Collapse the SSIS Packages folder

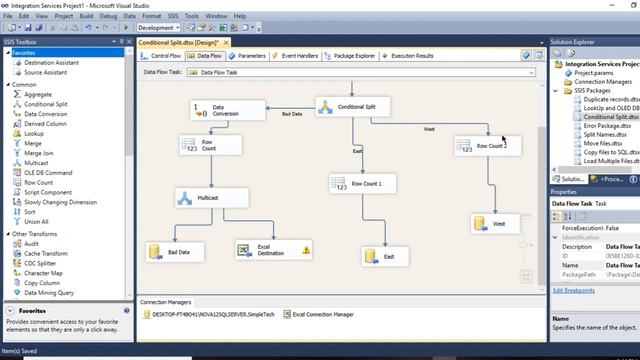click(556, 91)
